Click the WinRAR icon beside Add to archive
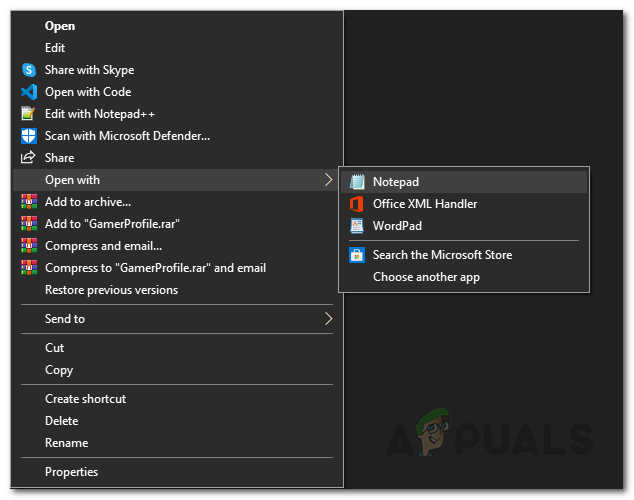Image resolution: width=634 pixels, height=500 pixels. [28, 202]
